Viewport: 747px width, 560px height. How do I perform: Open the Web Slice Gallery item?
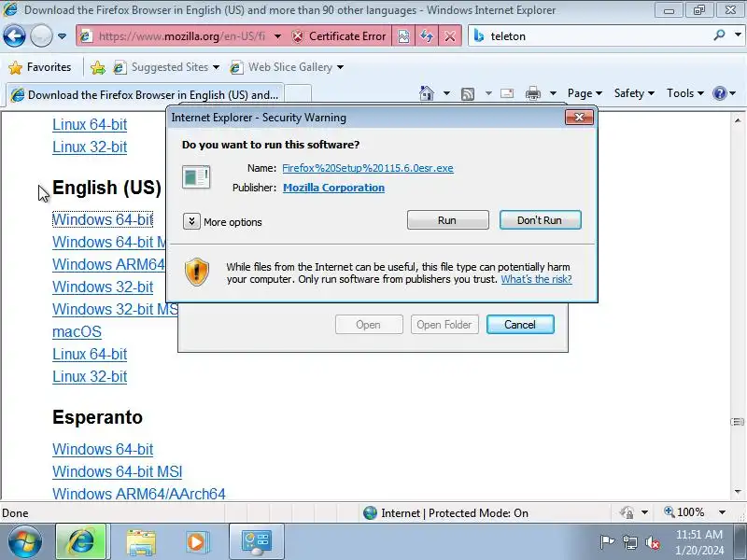tap(287, 67)
